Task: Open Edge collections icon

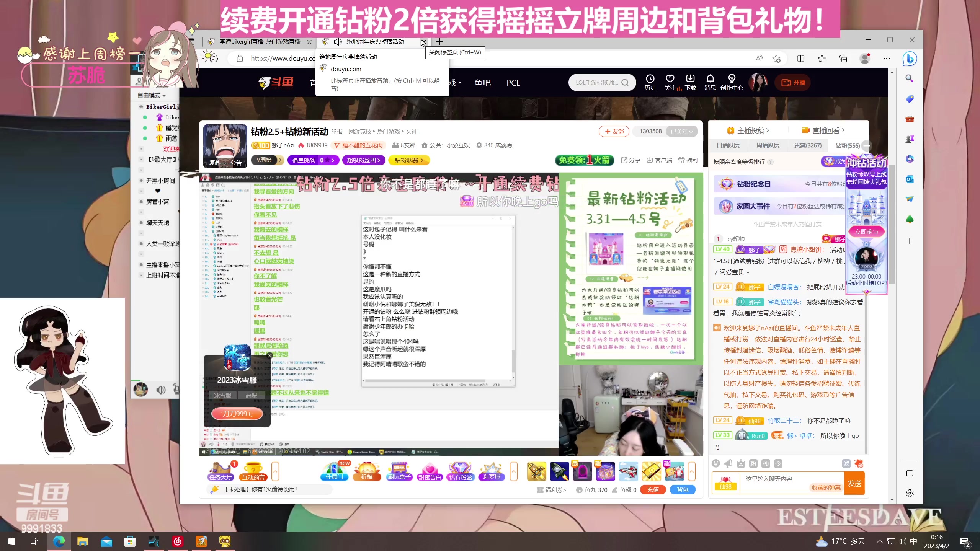Action: click(x=843, y=59)
